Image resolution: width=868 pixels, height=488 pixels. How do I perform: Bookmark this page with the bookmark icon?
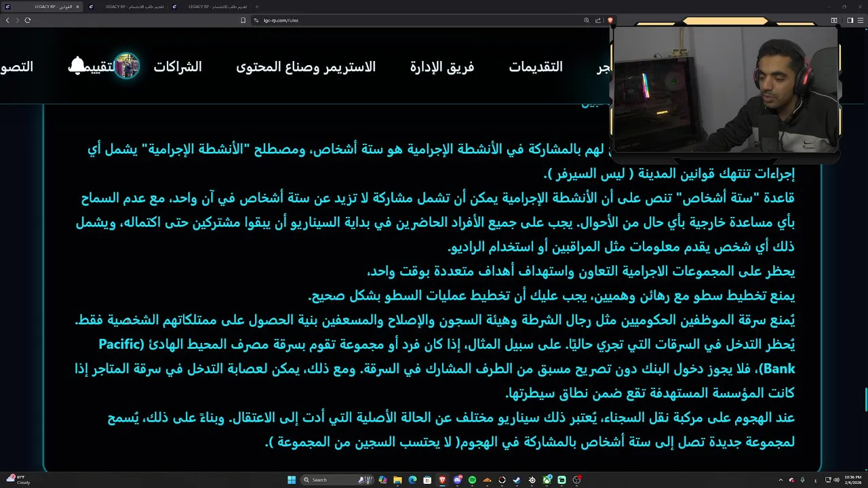[243, 20]
